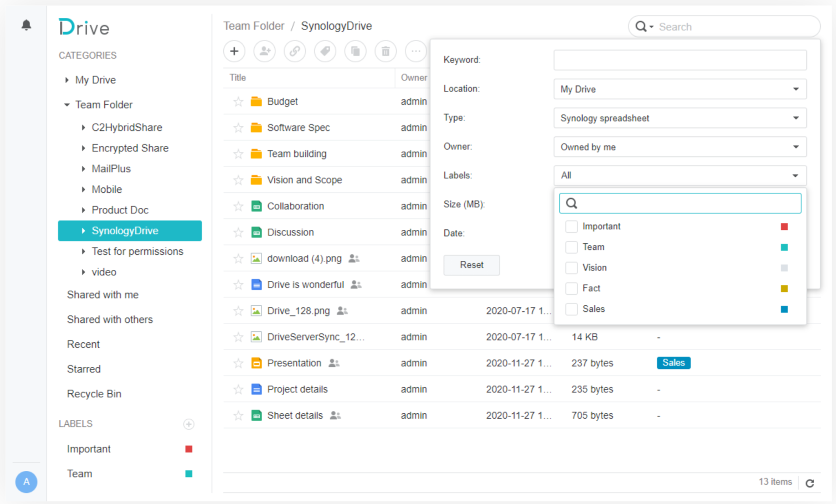Check the Sales label checkbox
The width and height of the screenshot is (836, 504).
[x=571, y=309]
